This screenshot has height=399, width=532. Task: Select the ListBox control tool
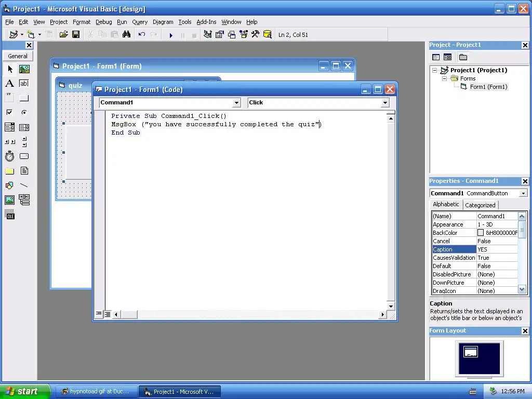coord(24,127)
